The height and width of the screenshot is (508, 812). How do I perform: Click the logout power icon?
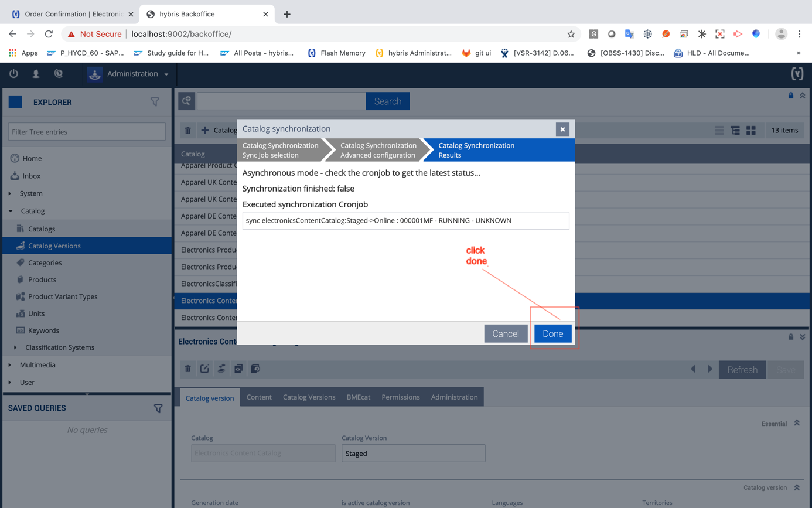click(13, 74)
